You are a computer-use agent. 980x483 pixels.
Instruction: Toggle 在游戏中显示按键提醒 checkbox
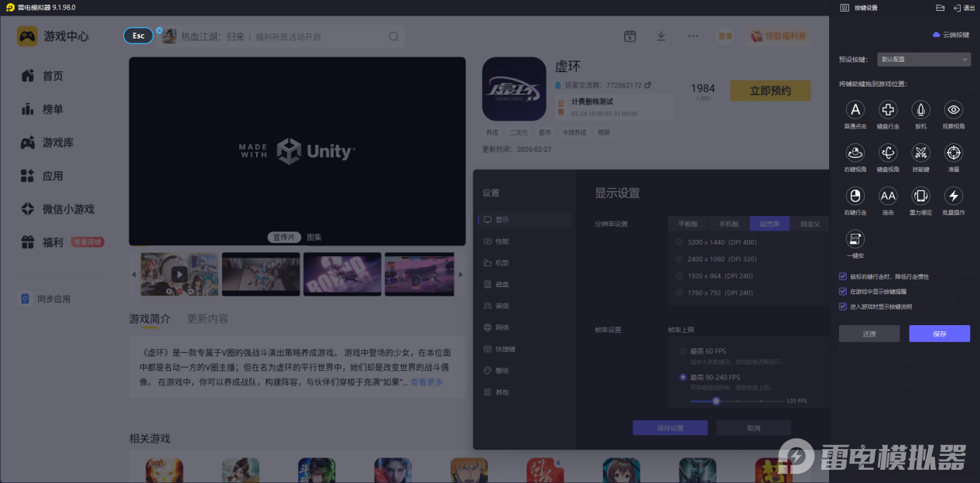point(843,292)
